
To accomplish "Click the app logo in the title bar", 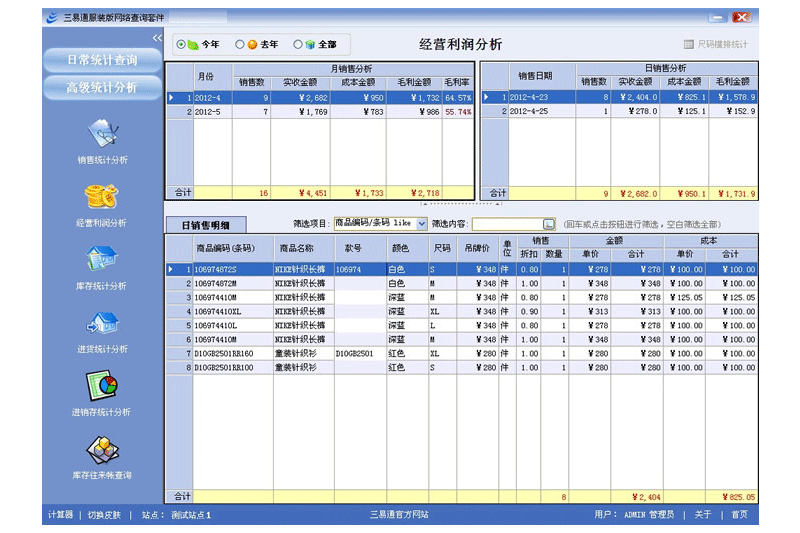I will (52, 18).
